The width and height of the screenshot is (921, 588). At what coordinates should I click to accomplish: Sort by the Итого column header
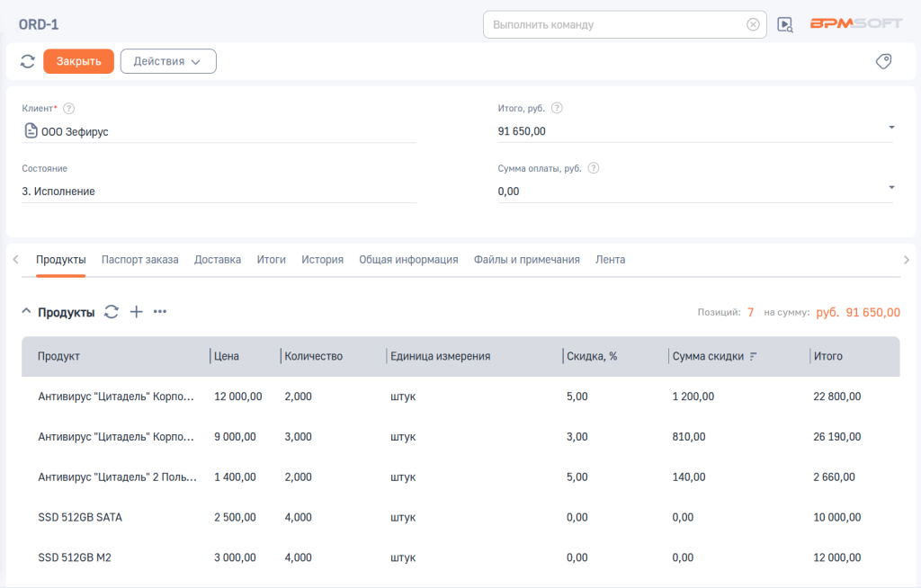pyautogui.click(x=827, y=356)
